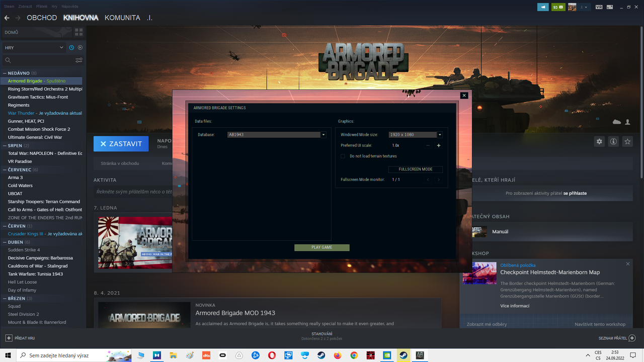Open SEZNAM PŘÁTEL friends list
644x362 pixels.
[x=617, y=338]
